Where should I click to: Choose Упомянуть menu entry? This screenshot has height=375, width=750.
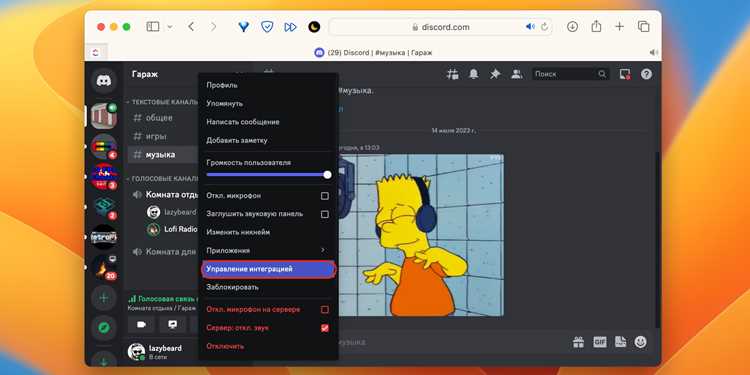(x=268, y=103)
